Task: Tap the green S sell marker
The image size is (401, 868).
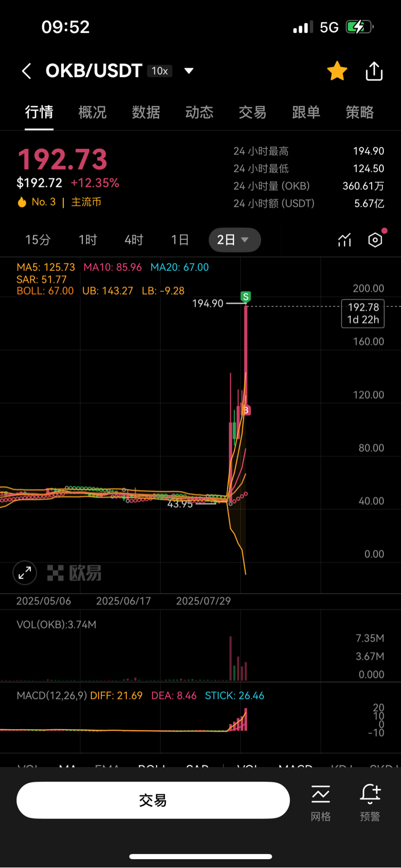Action: 245,296
